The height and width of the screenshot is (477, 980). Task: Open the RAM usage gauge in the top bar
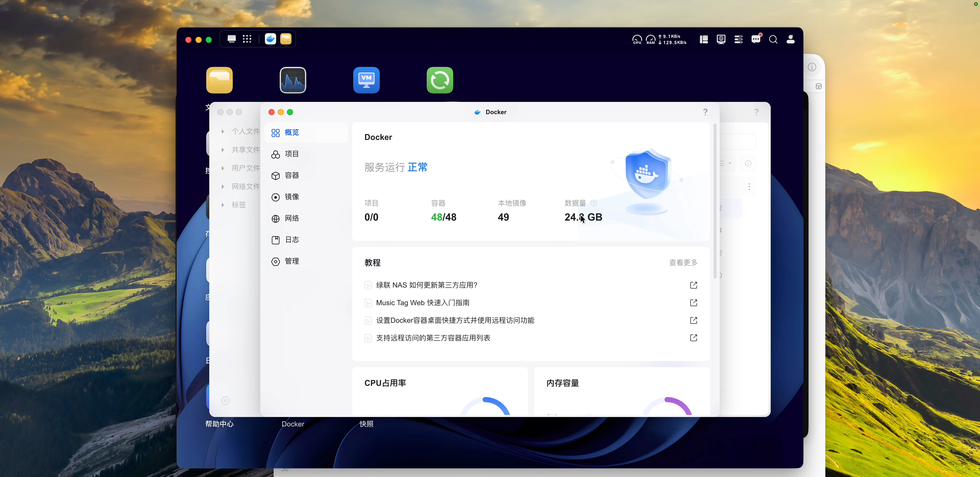(651, 40)
